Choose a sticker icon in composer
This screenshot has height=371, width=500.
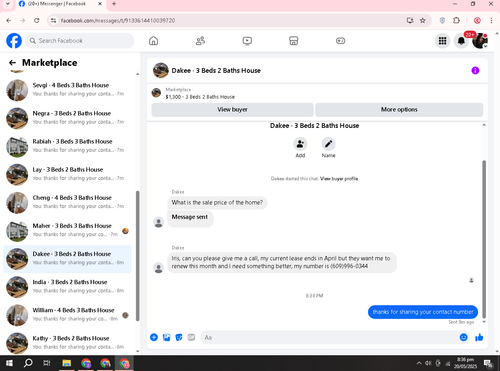179,337
